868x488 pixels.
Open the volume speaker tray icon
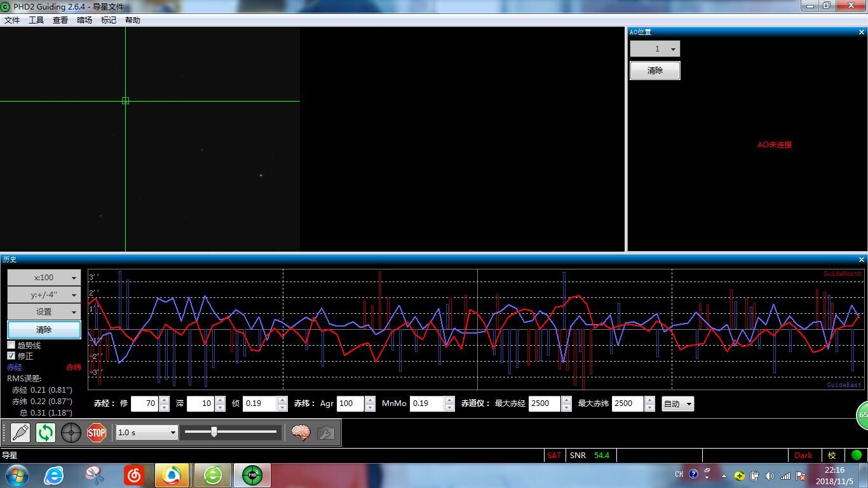(x=770, y=476)
